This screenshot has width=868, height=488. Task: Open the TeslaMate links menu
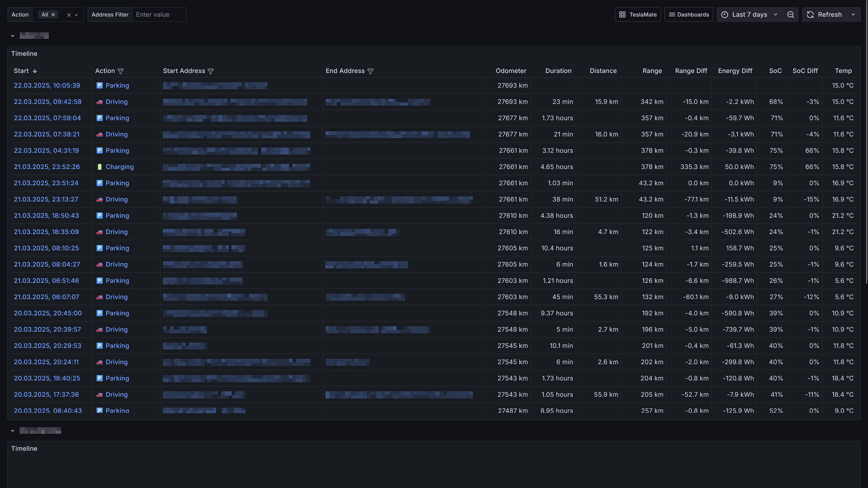(x=637, y=14)
